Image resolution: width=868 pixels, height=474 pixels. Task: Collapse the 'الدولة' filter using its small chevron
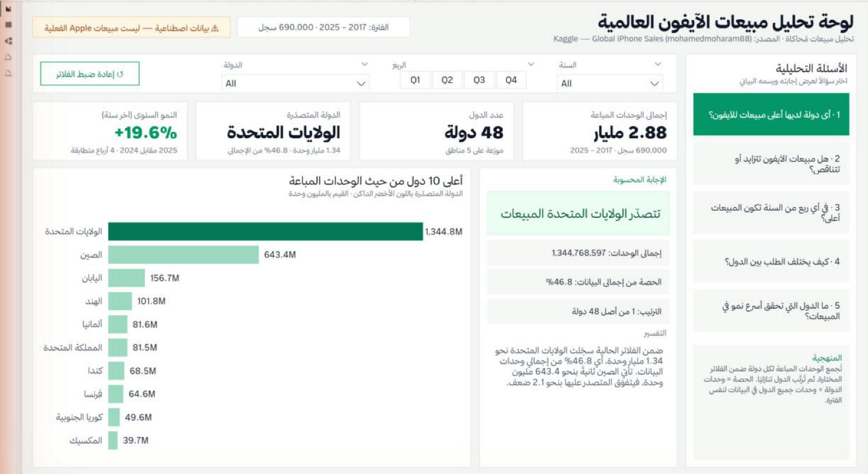coord(365,64)
